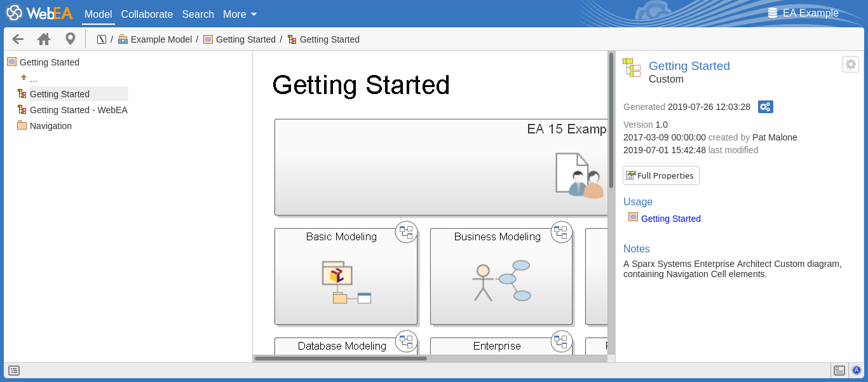Open the Getting Started link under Usage
The image size is (868, 382).
point(670,219)
